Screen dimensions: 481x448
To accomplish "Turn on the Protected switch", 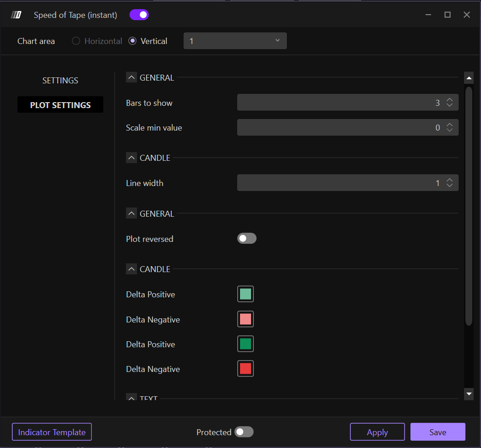I will point(244,432).
